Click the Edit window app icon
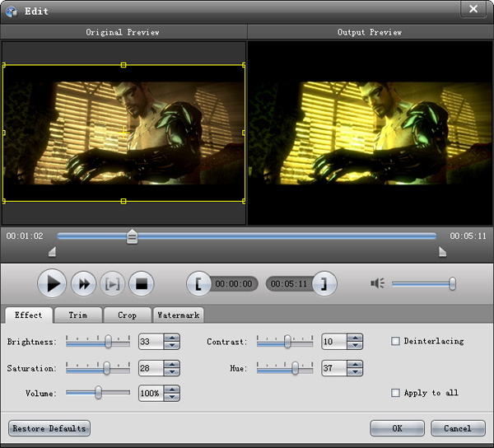 tap(12, 12)
